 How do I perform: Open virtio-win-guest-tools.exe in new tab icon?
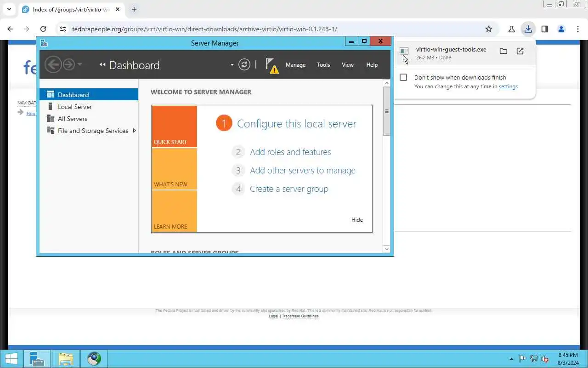pyautogui.click(x=520, y=51)
